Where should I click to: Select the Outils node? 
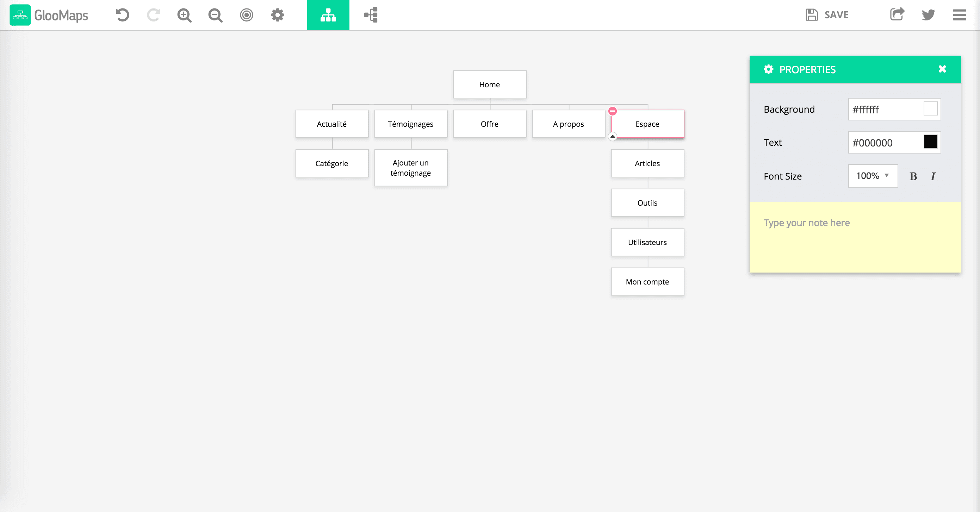click(x=647, y=203)
